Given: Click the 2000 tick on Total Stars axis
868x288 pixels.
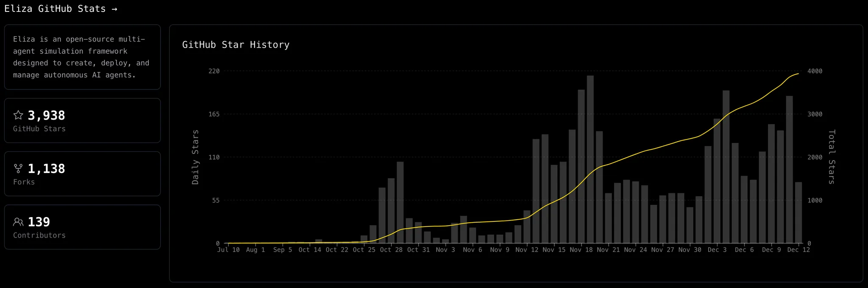Looking at the screenshot, I should click(815, 157).
